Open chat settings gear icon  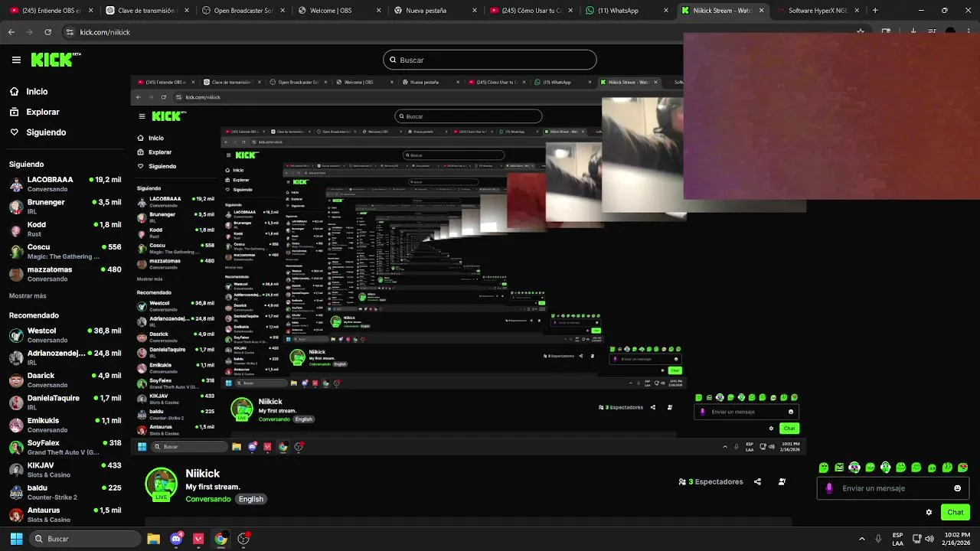(929, 513)
